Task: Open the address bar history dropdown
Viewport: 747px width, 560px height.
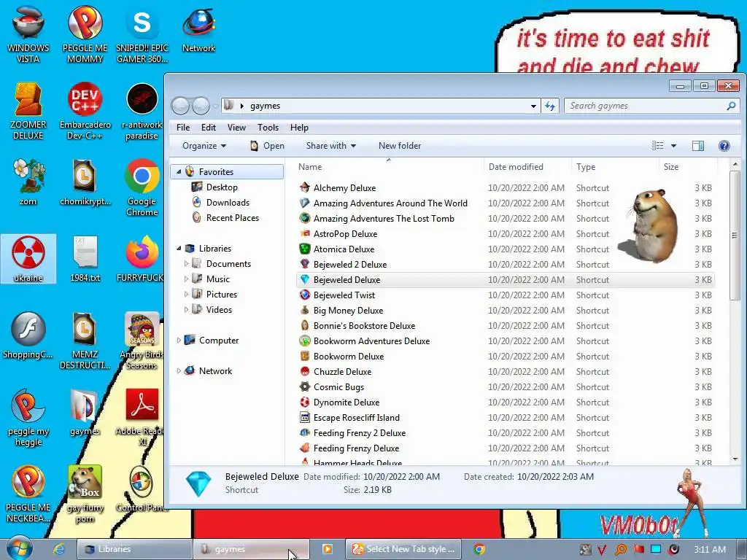Action: [x=533, y=106]
